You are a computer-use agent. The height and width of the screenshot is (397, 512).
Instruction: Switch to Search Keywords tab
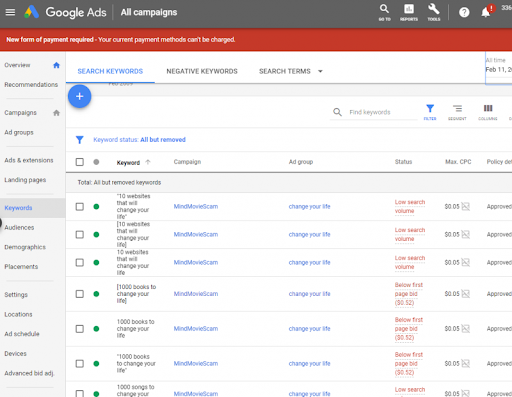click(x=110, y=71)
